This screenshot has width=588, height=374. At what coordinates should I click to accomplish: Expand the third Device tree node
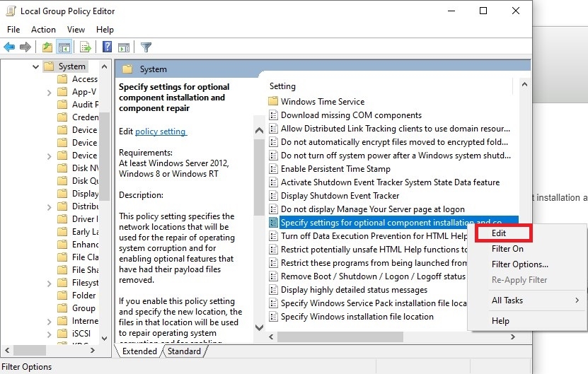49,156
